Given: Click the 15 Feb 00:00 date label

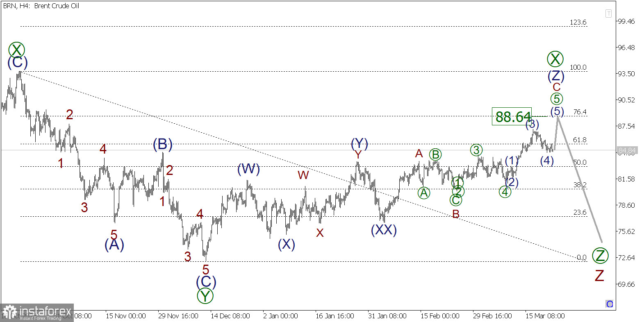Looking at the screenshot, I should (440, 316).
